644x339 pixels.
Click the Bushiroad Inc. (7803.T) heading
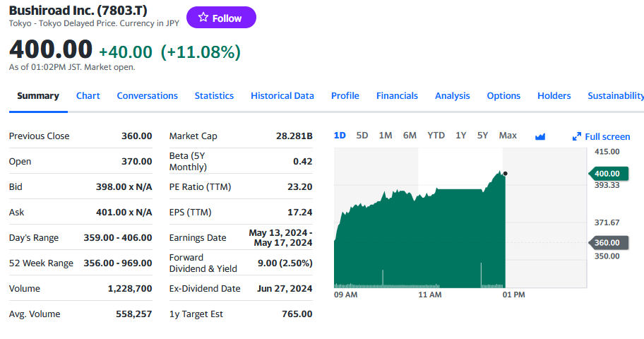(x=78, y=11)
